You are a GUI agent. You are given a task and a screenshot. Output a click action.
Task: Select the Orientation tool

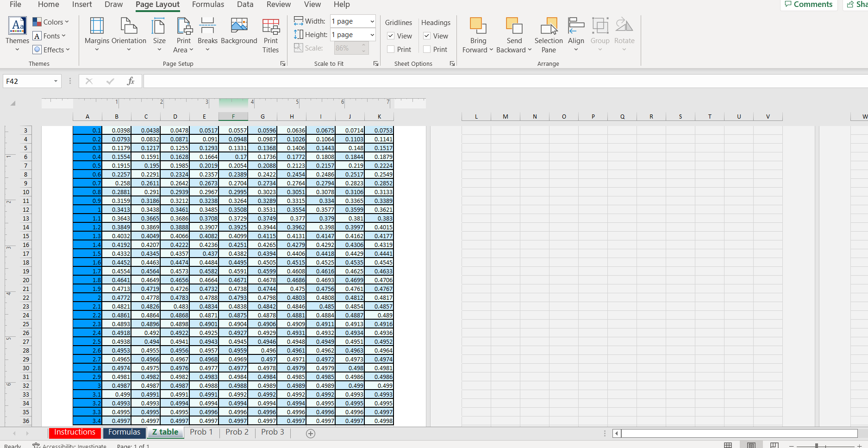129,33
